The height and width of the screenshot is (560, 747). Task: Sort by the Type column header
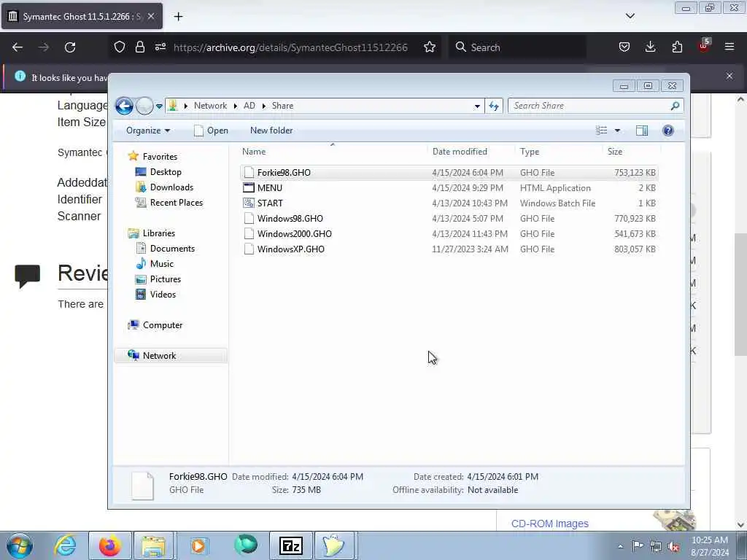point(559,152)
